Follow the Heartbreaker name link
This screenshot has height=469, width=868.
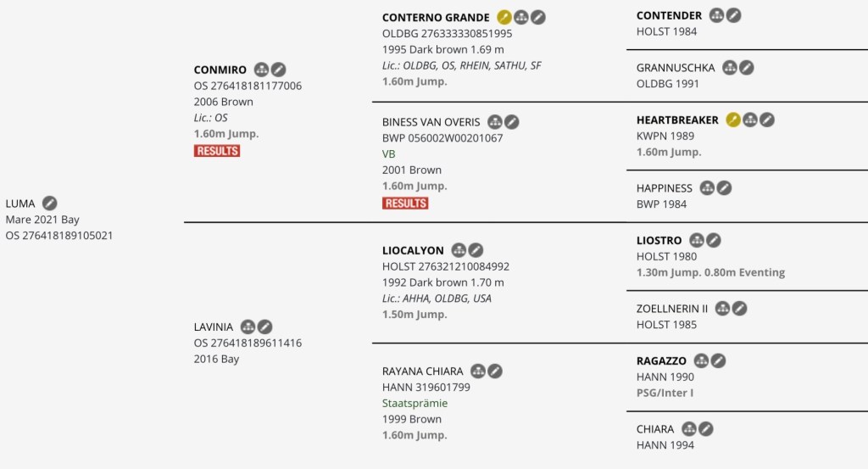pos(677,120)
